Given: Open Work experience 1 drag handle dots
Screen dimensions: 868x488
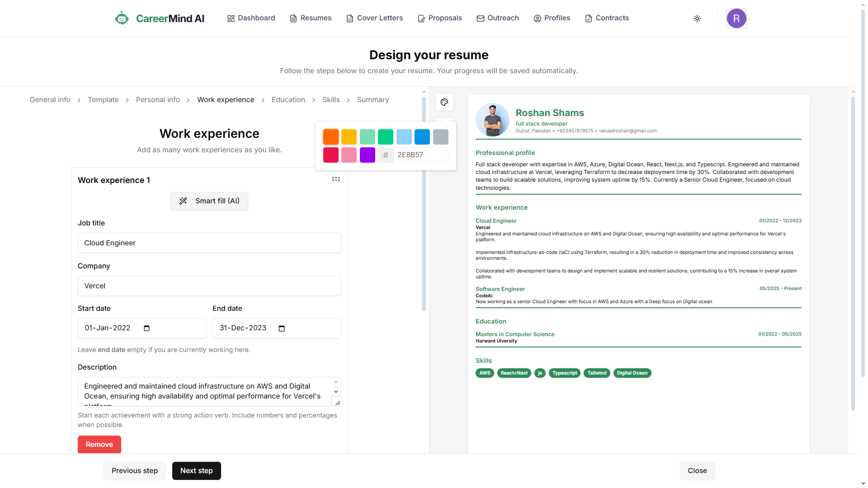Looking at the screenshot, I should (336, 179).
